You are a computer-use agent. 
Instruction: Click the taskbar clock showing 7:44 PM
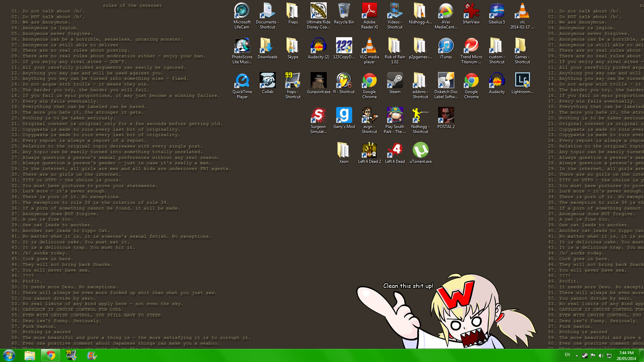(x=626, y=355)
